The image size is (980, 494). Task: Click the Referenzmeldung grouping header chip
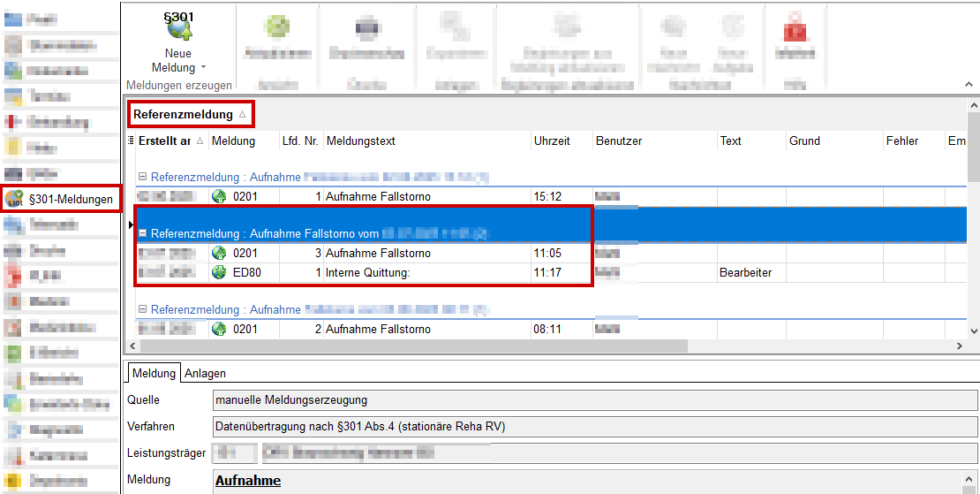coord(191,114)
